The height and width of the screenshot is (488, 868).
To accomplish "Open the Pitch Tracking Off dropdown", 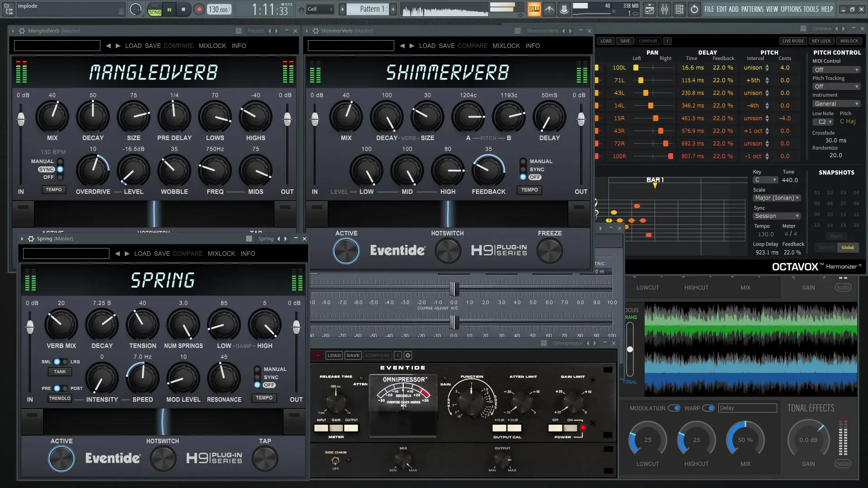I will (836, 87).
